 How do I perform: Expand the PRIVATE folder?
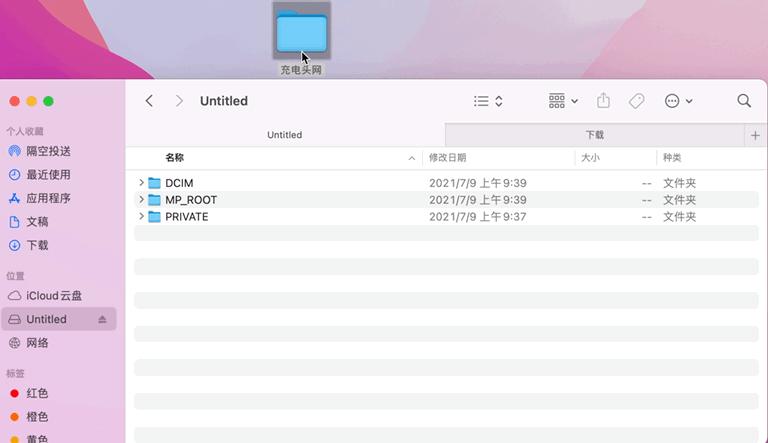tap(141, 216)
